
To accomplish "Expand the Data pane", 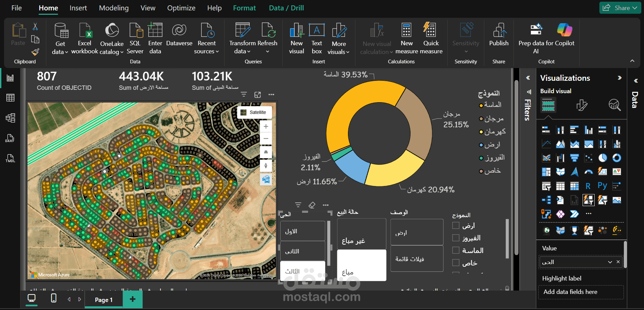I will click(636, 81).
